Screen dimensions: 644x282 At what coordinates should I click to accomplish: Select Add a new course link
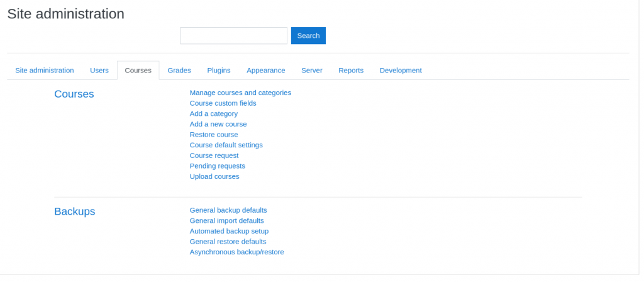[218, 124]
